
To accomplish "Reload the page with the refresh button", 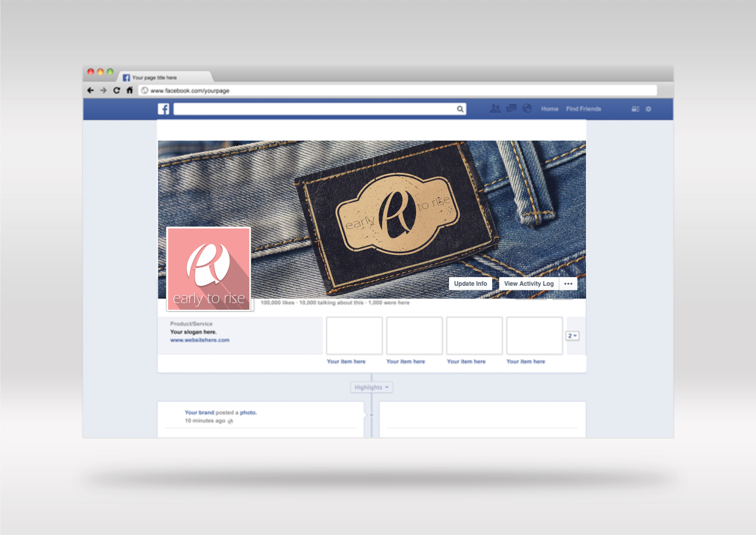I will coord(117,90).
